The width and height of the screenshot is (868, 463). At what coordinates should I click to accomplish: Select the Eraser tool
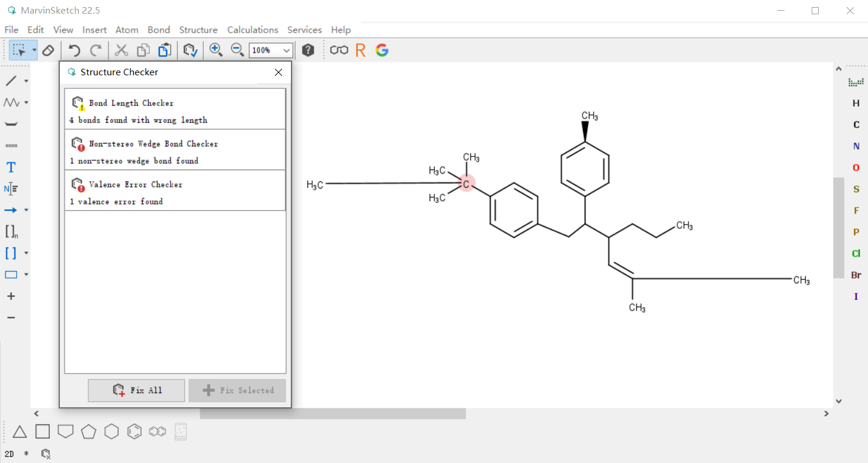(x=49, y=50)
